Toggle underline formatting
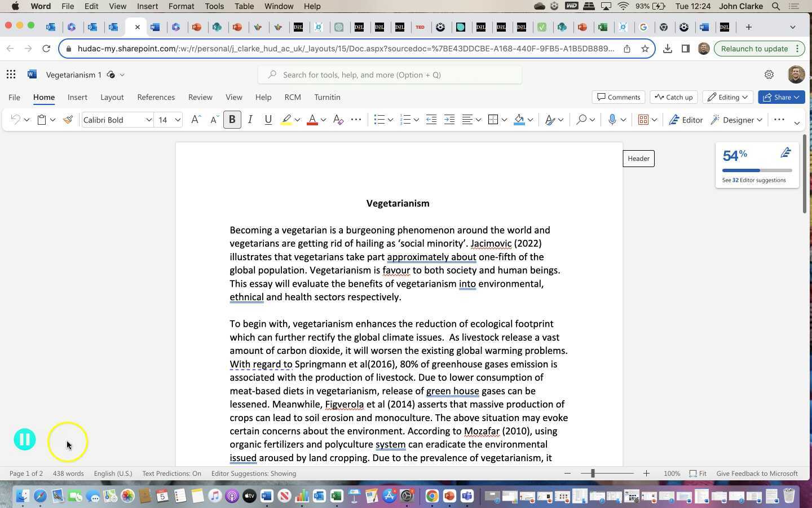Image resolution: width=812 pixels, height=508 pixels. click(268, 120)
